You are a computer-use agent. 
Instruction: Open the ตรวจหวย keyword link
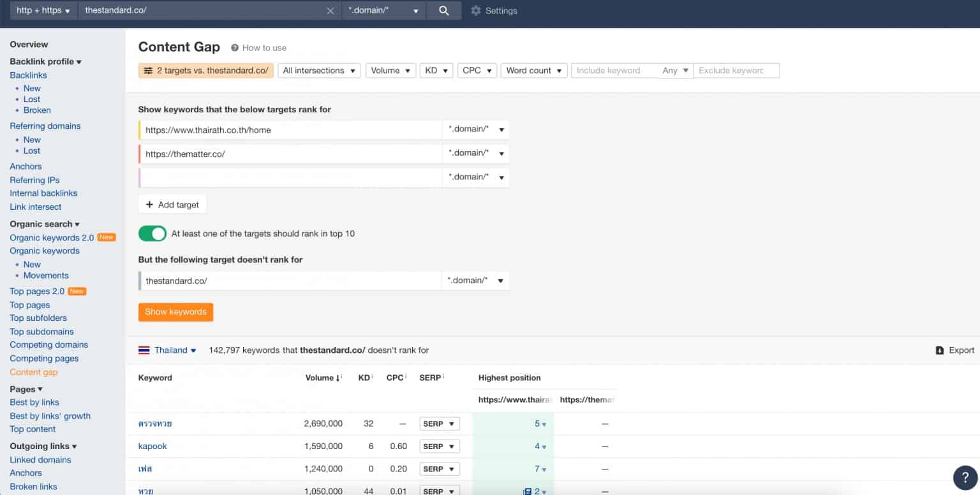point(155,424)
